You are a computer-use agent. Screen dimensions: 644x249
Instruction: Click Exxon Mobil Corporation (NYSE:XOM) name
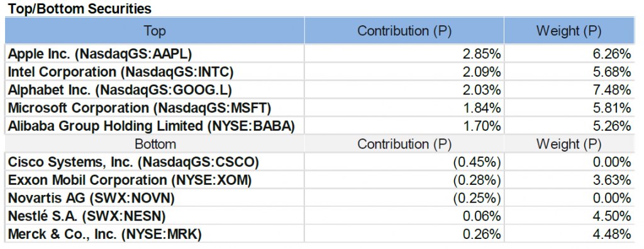[x=130, y=180]
